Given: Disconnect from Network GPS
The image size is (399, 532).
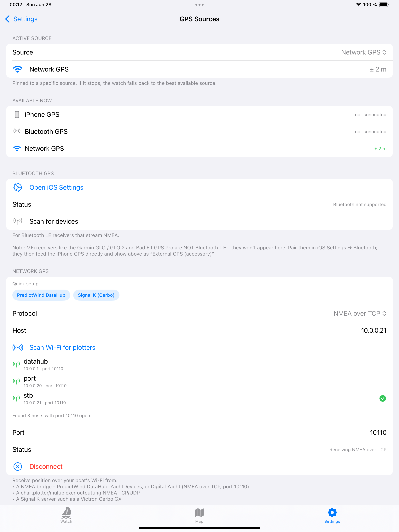Looking at the screenshot, I should [x=46, y=466].
